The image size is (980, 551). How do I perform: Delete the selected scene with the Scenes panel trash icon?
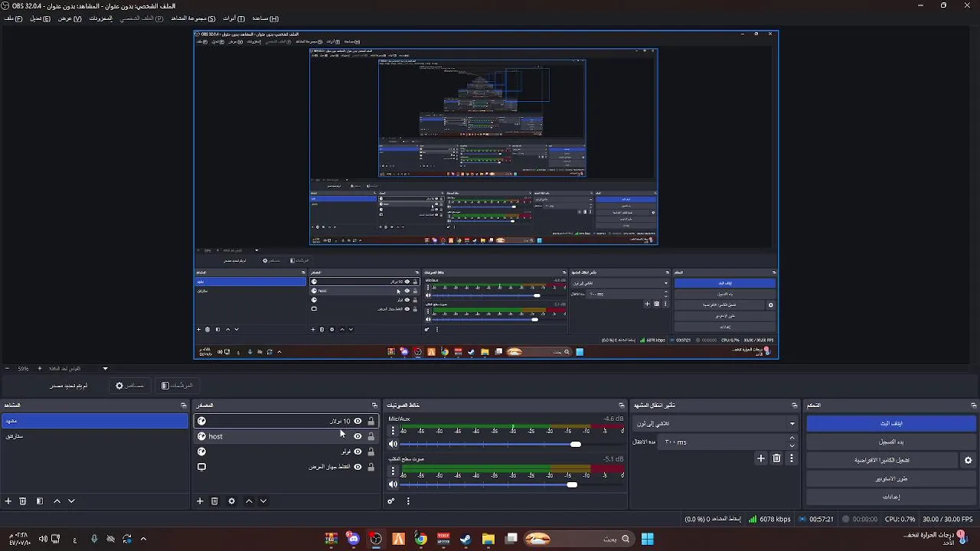point(23,501)
